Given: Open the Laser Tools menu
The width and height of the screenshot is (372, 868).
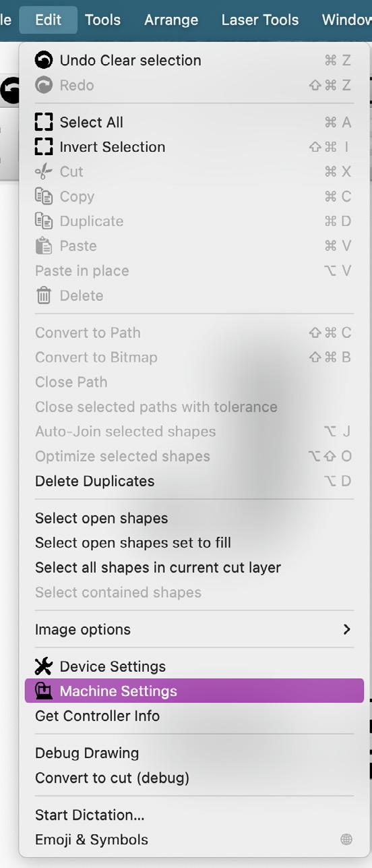Looking at the screenshot, I should (x=260, y=20).
